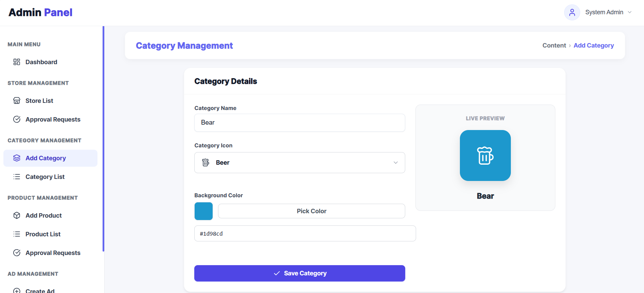
Task: Click the hex color code input
Action: point(305,234)
